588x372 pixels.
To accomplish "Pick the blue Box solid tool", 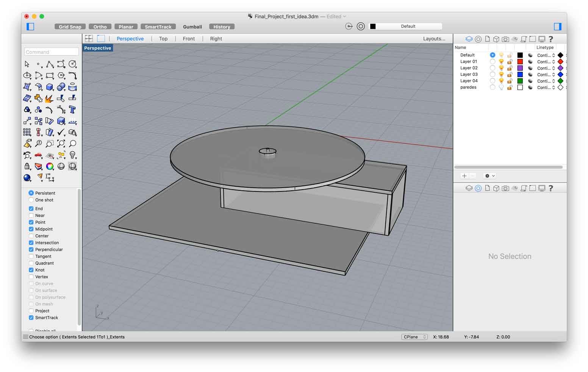I will pos(50,87).
